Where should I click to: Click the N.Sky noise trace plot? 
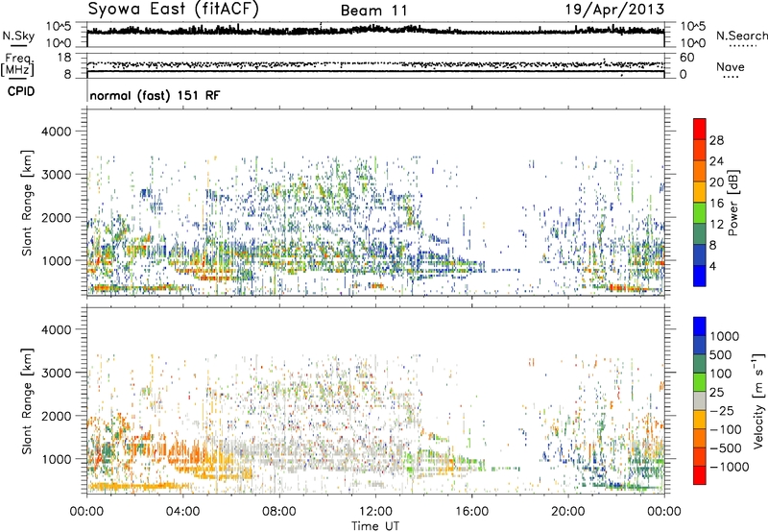[375, 35]
